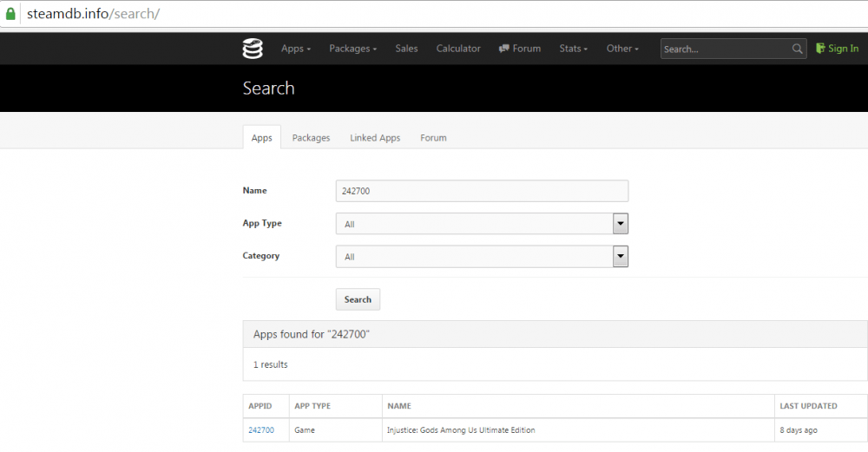Click the green padlock security icon
This screenshot has height=452, width=868.
pos(10,15)
